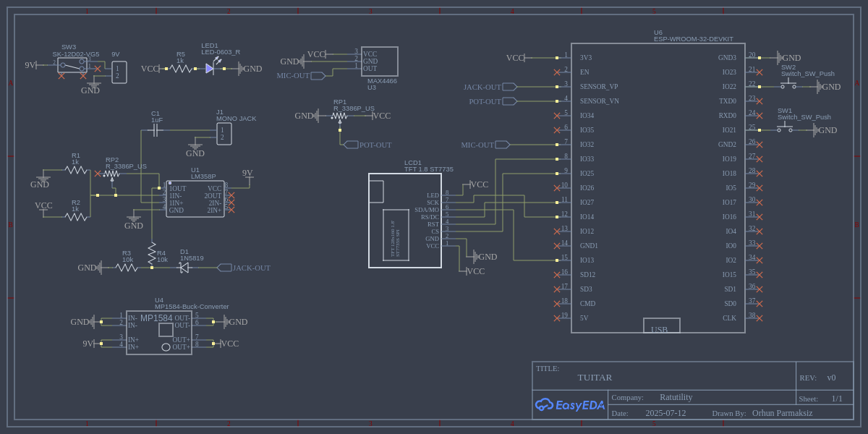
Task: Select the J1 mono jack connector
Action: pyautogui.click(x=224, y=134)
